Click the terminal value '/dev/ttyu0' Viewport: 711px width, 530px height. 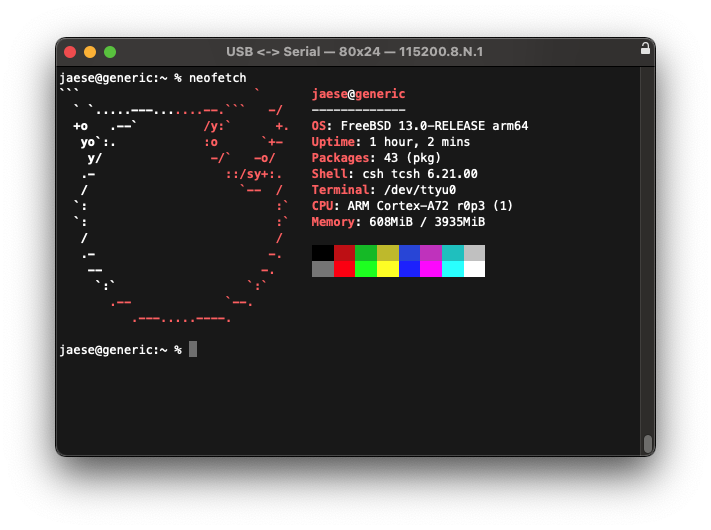(x=420, y=190)
